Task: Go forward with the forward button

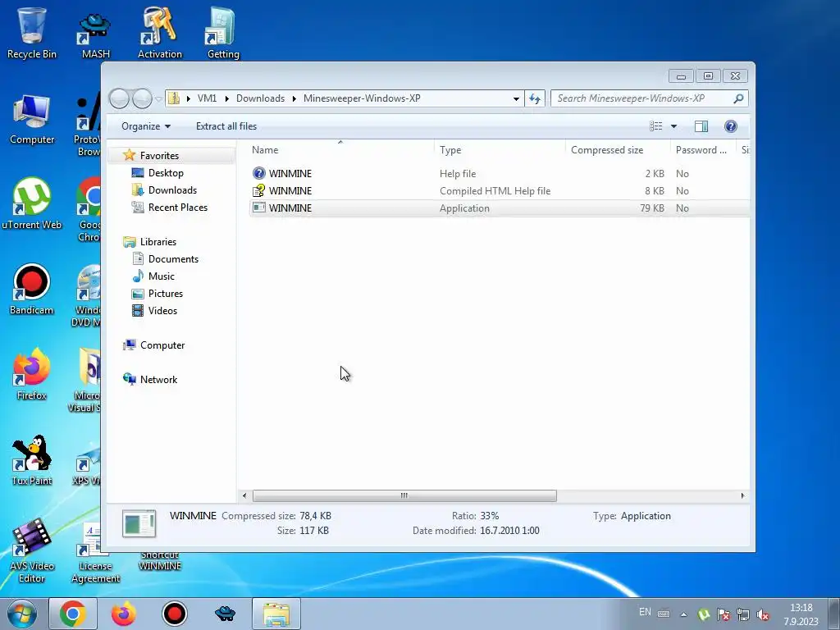Action: [x=142, y=98]
